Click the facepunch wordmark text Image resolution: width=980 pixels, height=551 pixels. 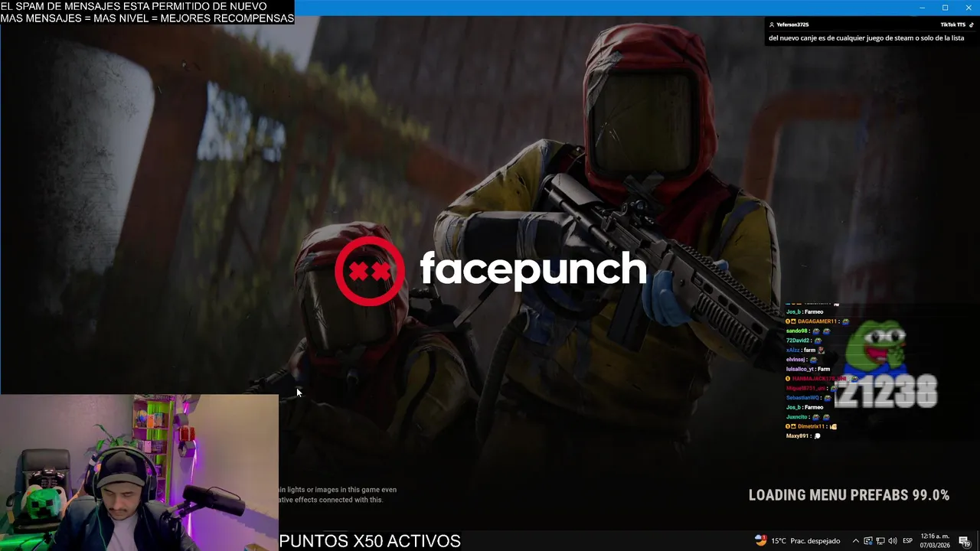pyautogui.click(x=533, y=269)
